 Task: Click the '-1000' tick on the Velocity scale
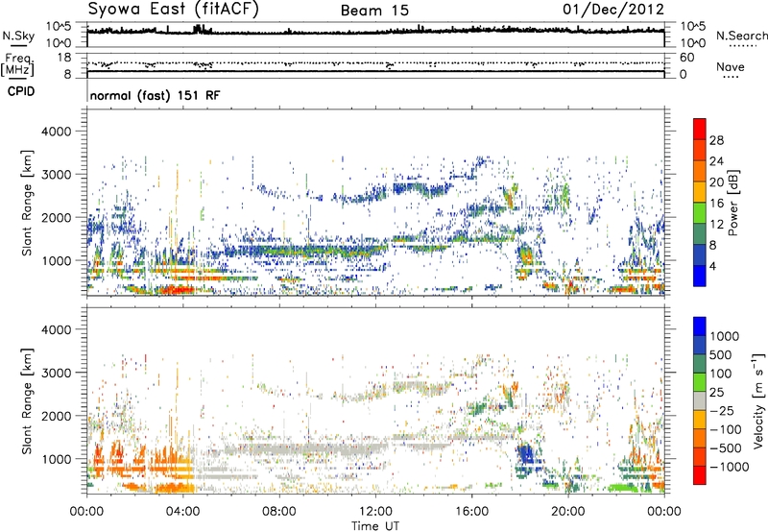[x=729, y=467]
